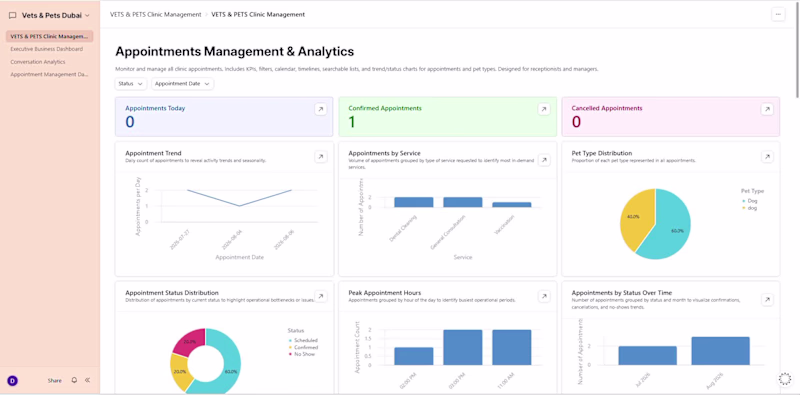Open expand arrow on Appointments Today card
This screenshot has height=395, width=800.
[x=320, y=109]
